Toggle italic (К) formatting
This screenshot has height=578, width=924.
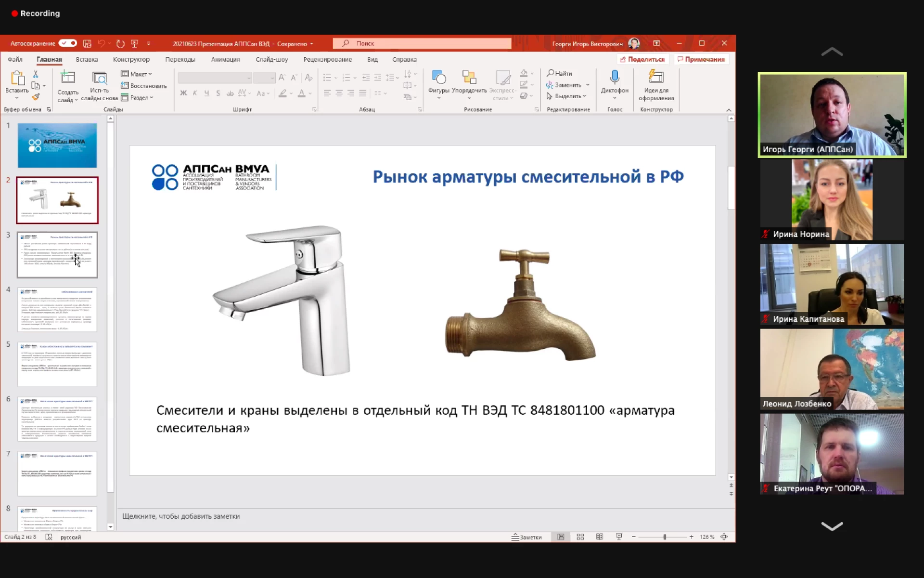click(x=195, y=93)
